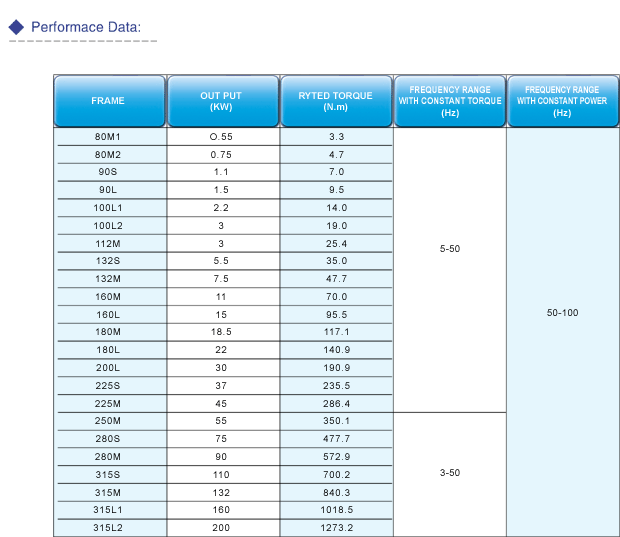Select the FRAME column header
Screen dimensions: 620x537
click(x=108, y=101)
